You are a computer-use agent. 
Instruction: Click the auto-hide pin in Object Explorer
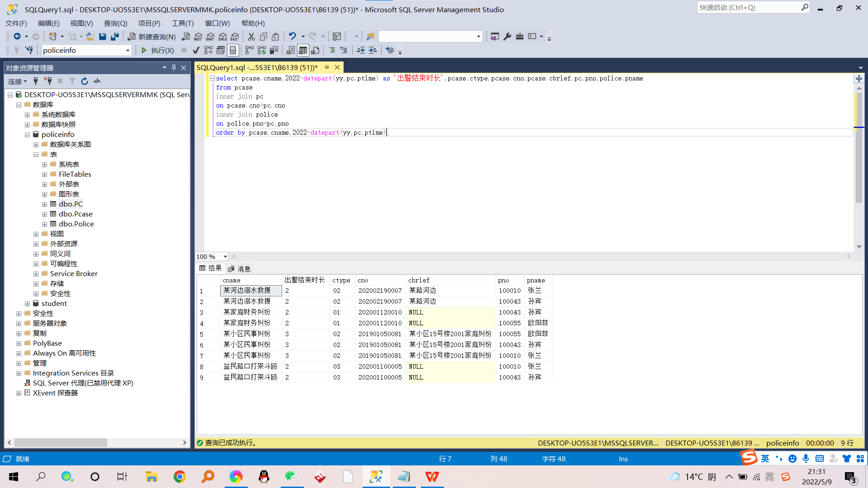coord(173,67)
